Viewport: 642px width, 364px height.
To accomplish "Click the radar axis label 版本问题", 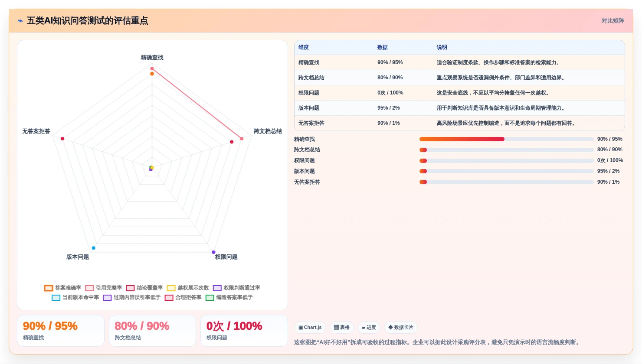I will (x=78, y=257).
